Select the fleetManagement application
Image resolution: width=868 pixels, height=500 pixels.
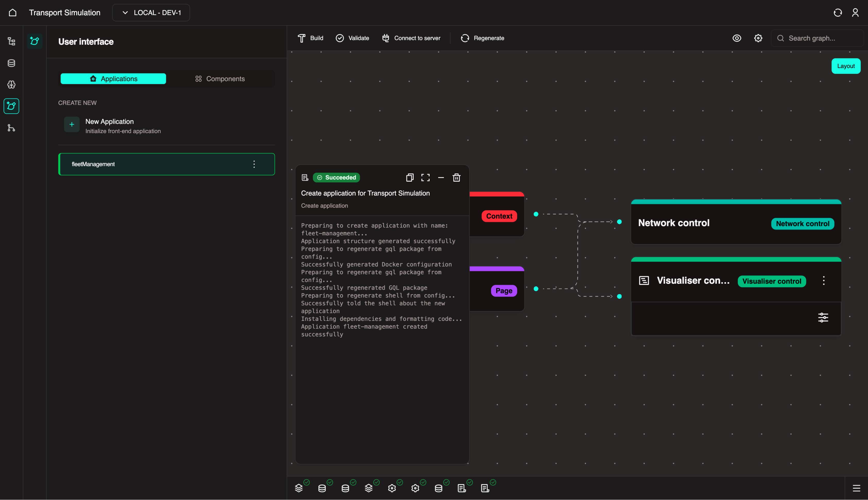(x=166, y=164)
